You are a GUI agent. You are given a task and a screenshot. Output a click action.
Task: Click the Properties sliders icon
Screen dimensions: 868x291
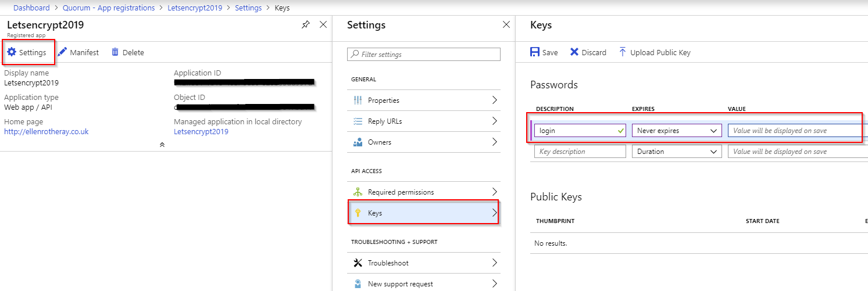click(x=358, y=100)
